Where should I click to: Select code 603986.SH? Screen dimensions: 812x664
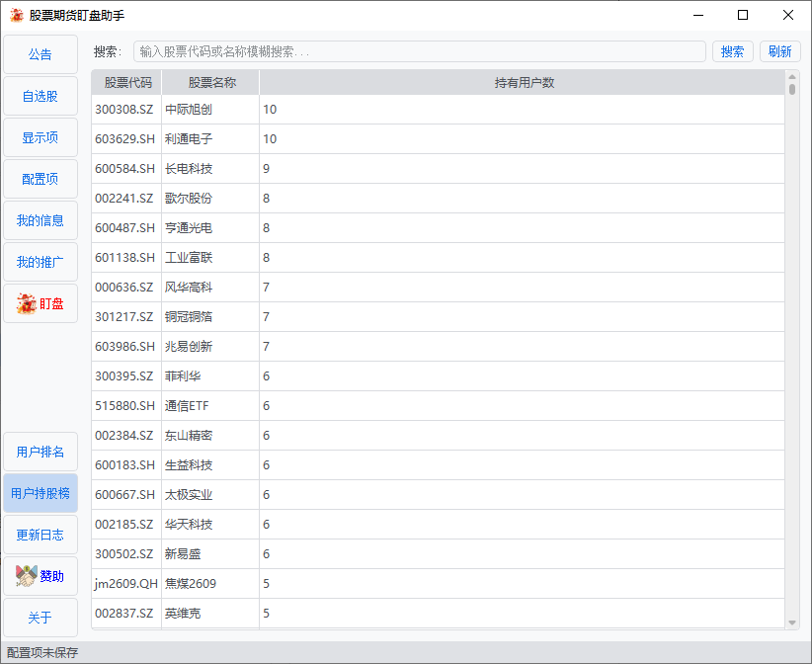[x=124, y=347]
